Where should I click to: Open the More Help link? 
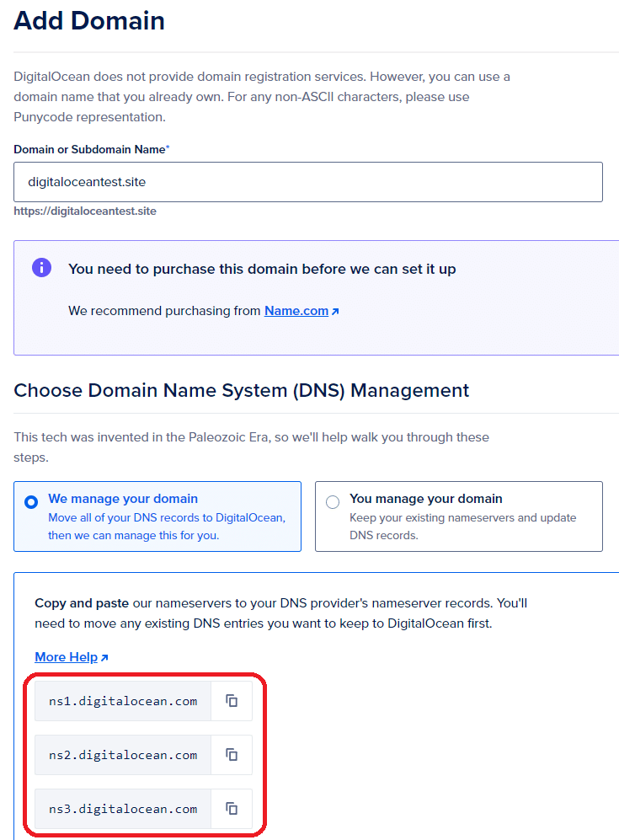(72, 657)
